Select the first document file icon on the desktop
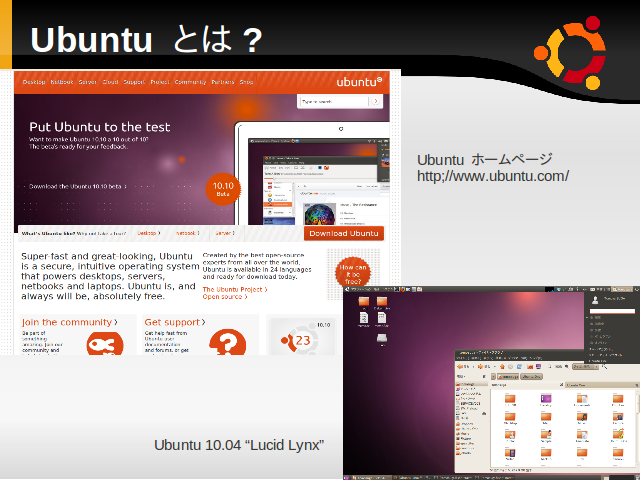The height and width of the screenshot is (480, 640). 364,318
